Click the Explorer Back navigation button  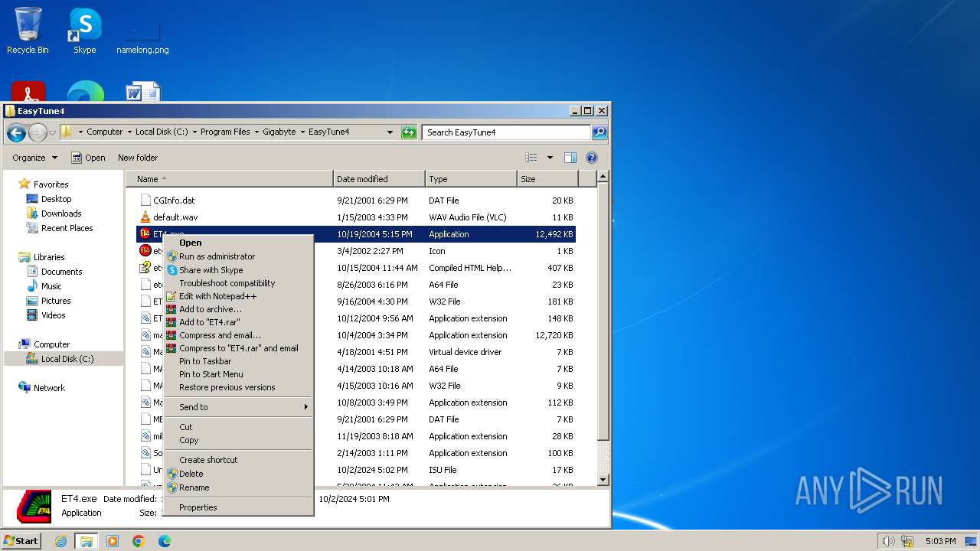coord(17,132)
